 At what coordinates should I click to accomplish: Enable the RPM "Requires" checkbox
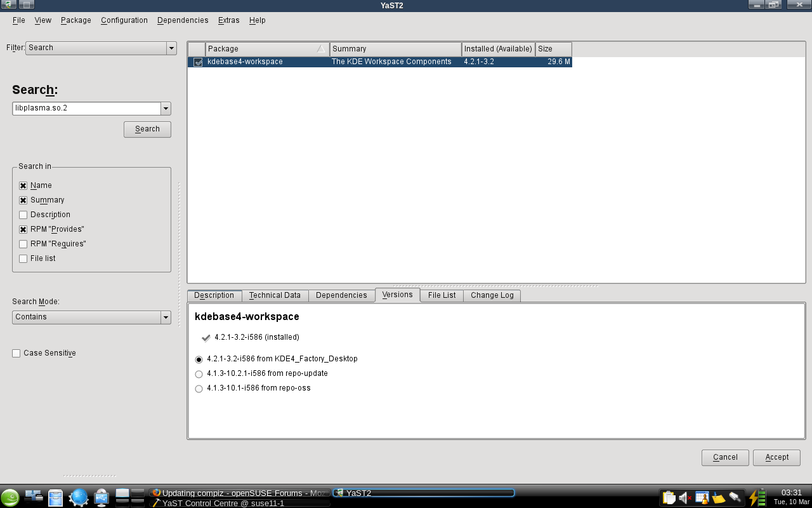point(23,244)
